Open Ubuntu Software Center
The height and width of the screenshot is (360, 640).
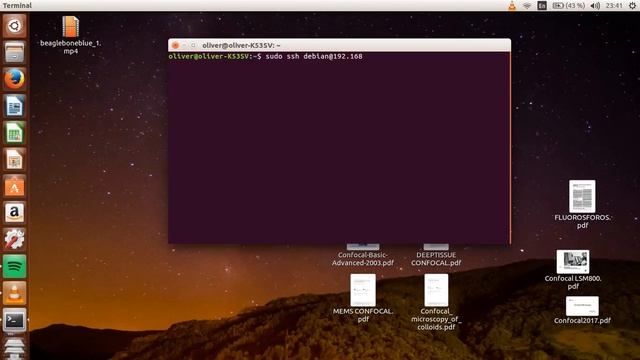[14, 186]
